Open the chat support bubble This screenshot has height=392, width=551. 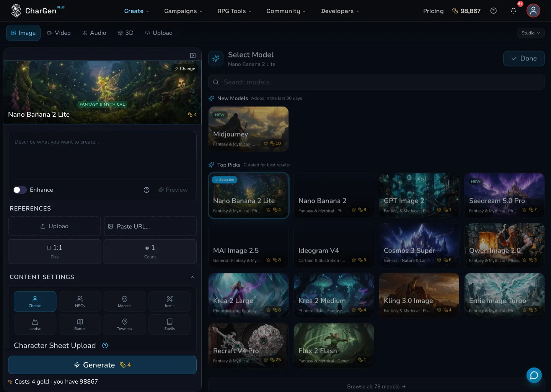[534, 375]
